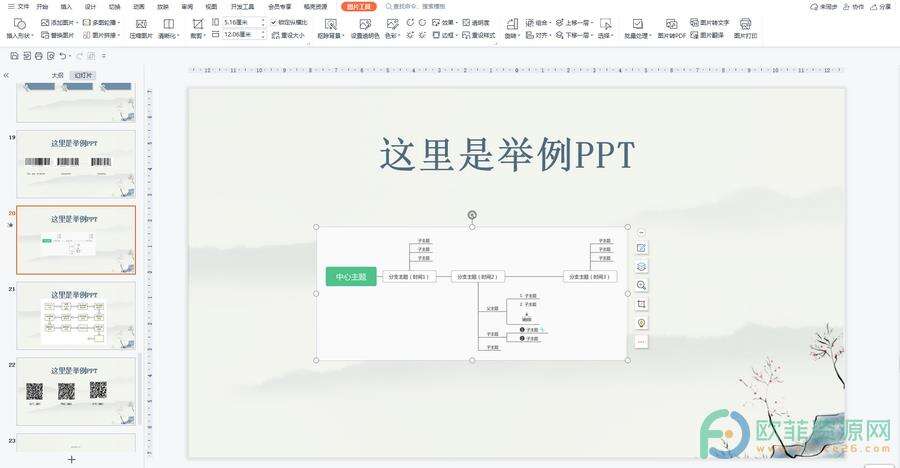900x468 pixels.
Task: Click the add slide plus button
Action: pyautogui.click(x=72, y=459)
